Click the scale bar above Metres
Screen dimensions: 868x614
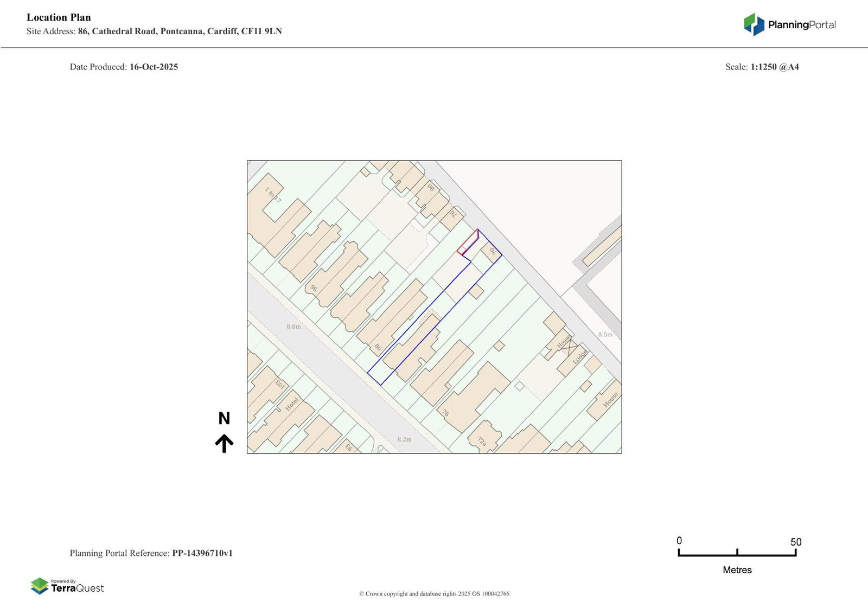click(x=737, y=553)
